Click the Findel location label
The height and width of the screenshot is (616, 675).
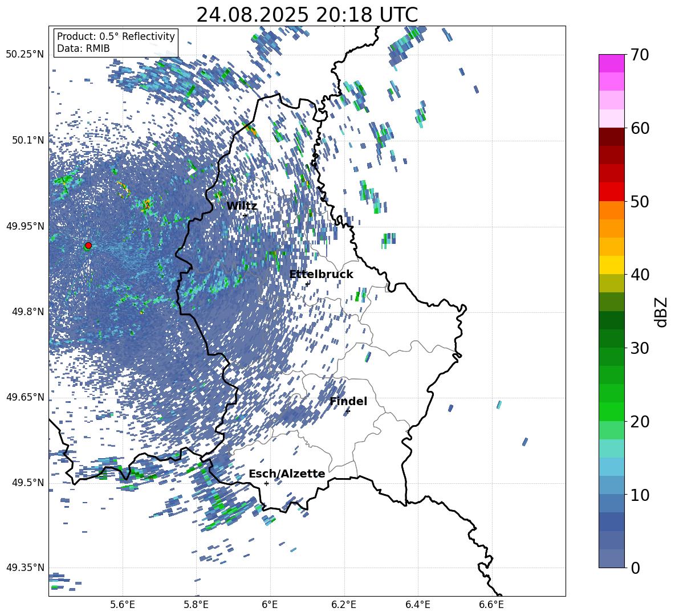tap(348, 401)
